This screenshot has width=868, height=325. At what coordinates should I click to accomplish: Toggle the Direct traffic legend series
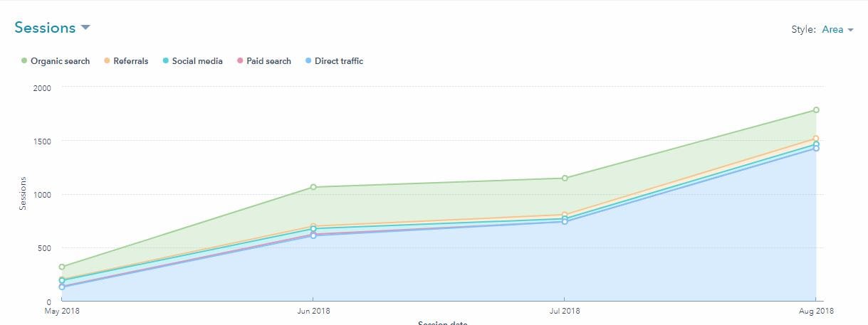[x=334, y=61]
